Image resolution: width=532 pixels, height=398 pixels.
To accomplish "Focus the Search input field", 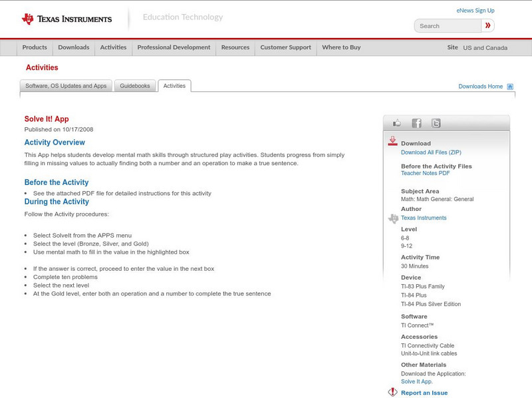I will [448, 26].
